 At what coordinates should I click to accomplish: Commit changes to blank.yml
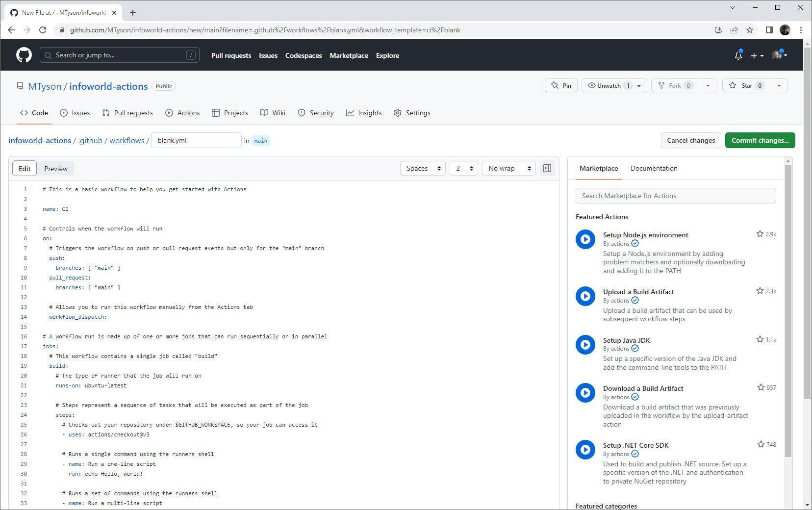[x=760, y=140]
